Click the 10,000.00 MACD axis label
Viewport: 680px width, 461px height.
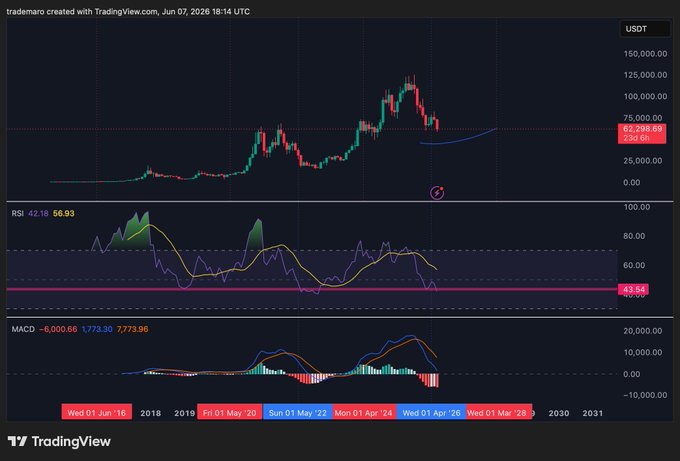(643, 352)
